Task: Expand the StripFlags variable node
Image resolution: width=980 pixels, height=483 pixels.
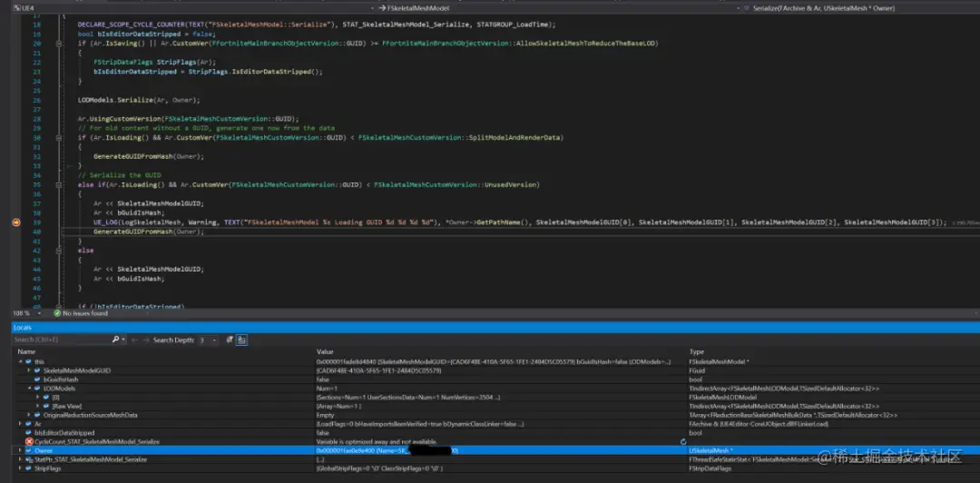Action: (20, 468)
